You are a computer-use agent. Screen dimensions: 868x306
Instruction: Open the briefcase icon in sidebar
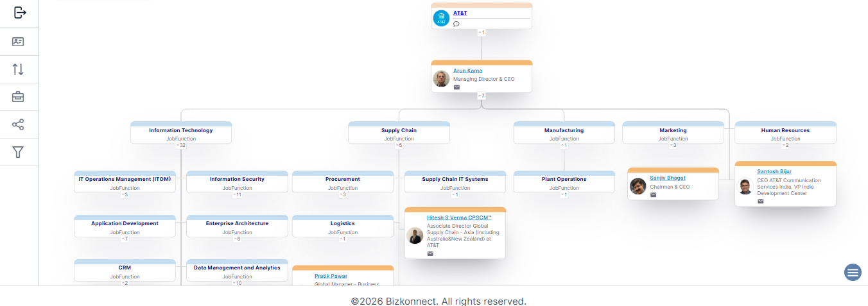19,97
